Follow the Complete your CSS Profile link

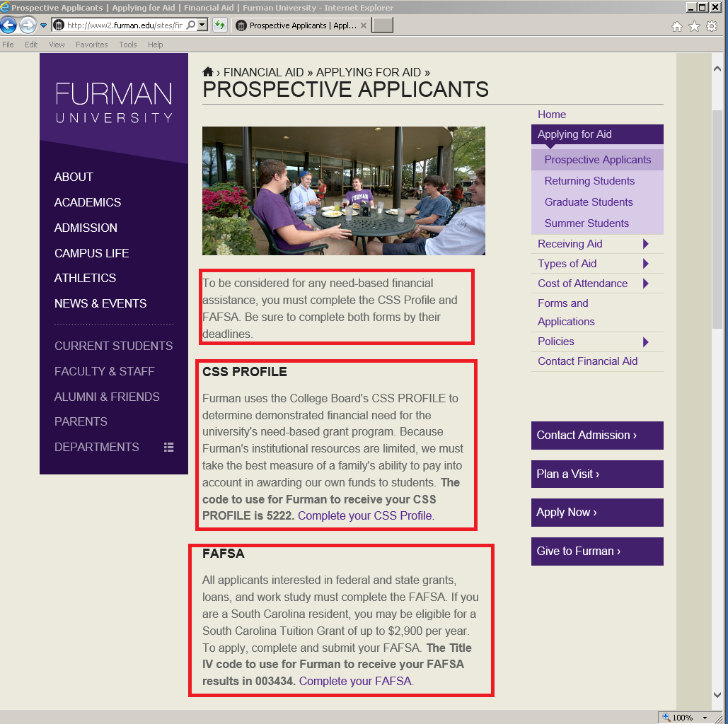366,515
